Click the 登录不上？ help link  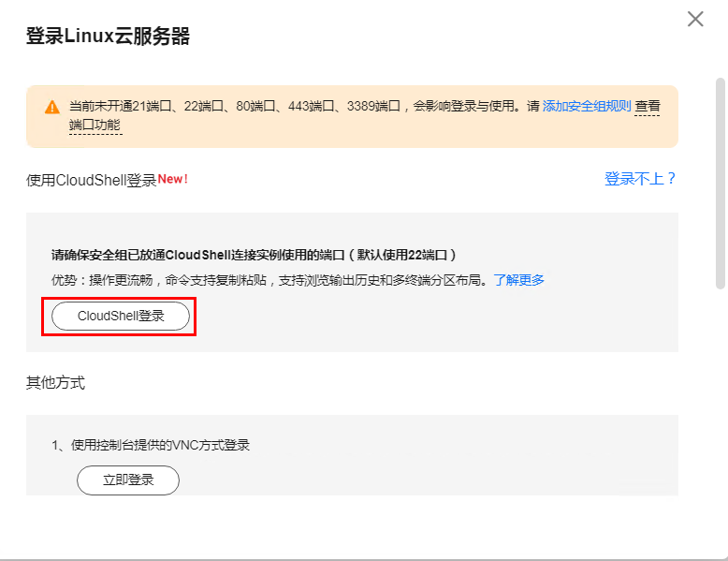click(x=640, y=179)
